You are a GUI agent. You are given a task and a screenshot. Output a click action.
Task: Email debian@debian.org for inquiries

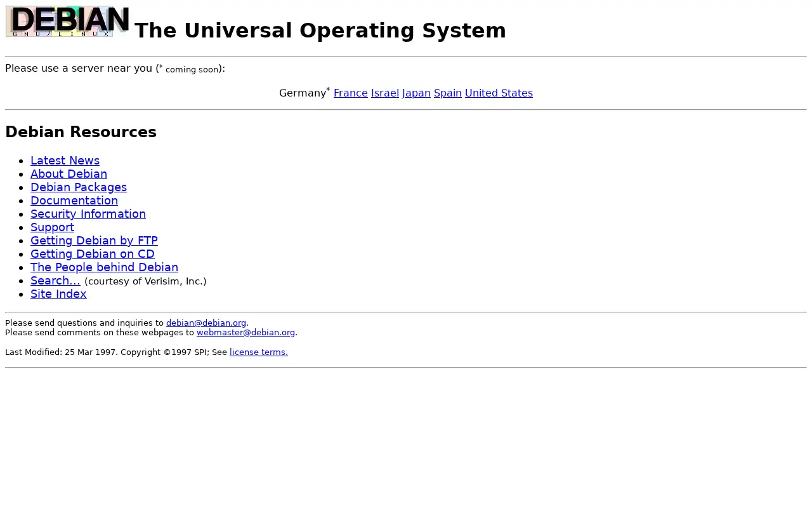(206, 323)
